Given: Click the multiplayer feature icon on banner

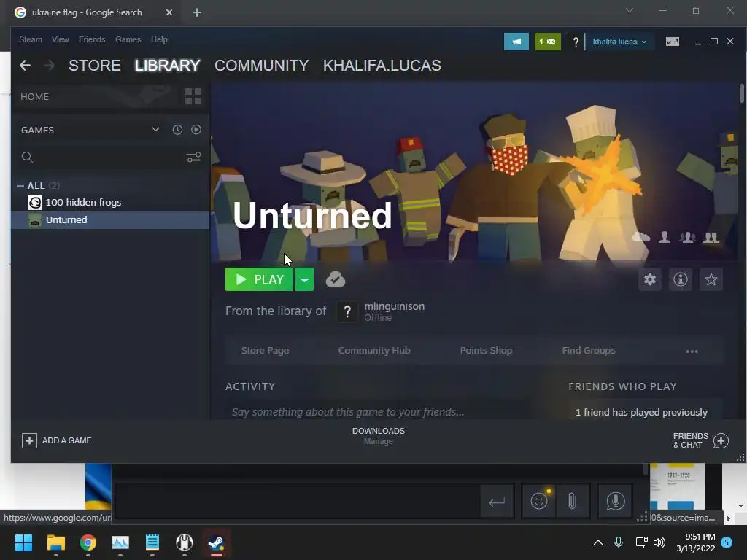Looking at the screenshot, I should (x=711, y=237).
